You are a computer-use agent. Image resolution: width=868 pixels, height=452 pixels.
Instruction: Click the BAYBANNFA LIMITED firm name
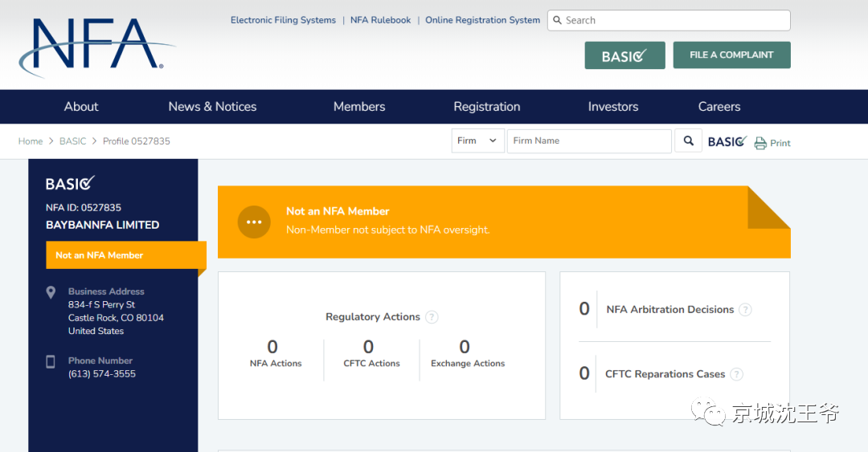102,225
